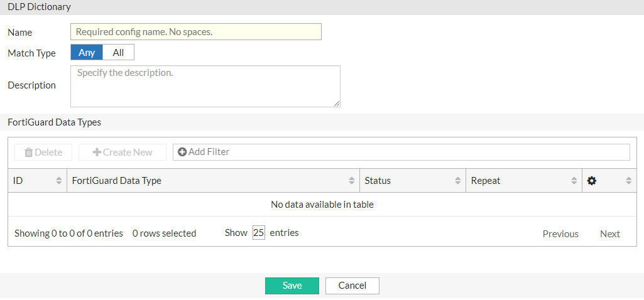This screenshot has height=300, width=644.
Task: Click the 'No data available in table' text
Action: [322, 205]
